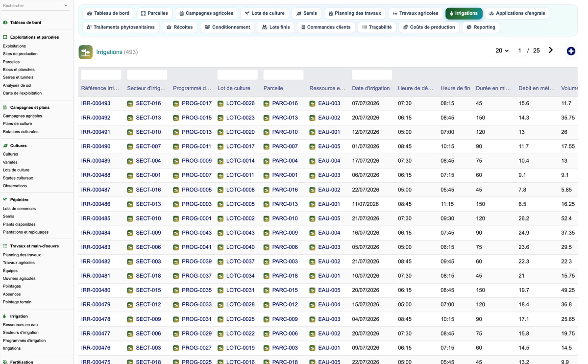Expand the Rechercher dropdown arrow
The image size is (588, 364).
tap(66, 6)
